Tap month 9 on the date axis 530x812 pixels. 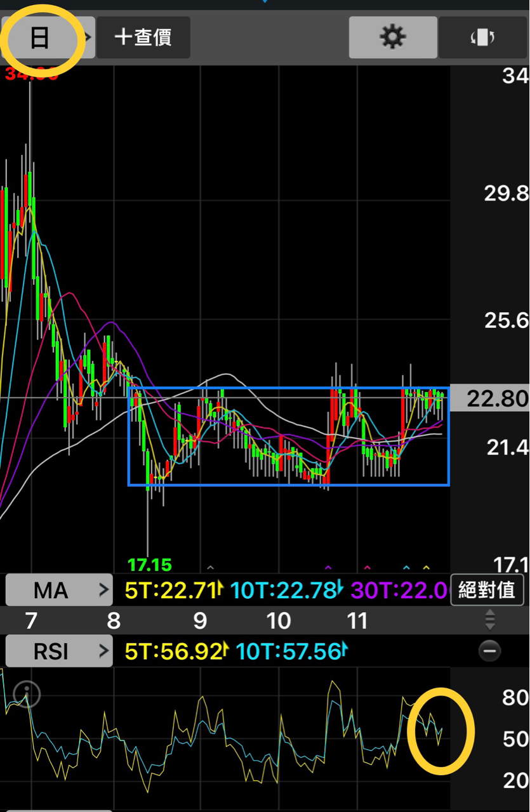(201, 620)
